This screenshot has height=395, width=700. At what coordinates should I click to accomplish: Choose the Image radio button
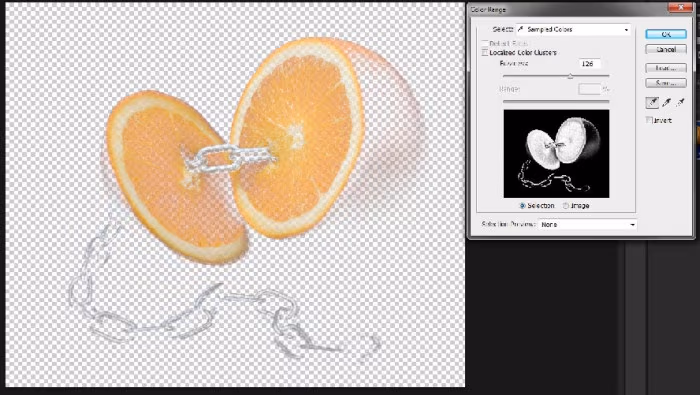(x=566, y=206)
